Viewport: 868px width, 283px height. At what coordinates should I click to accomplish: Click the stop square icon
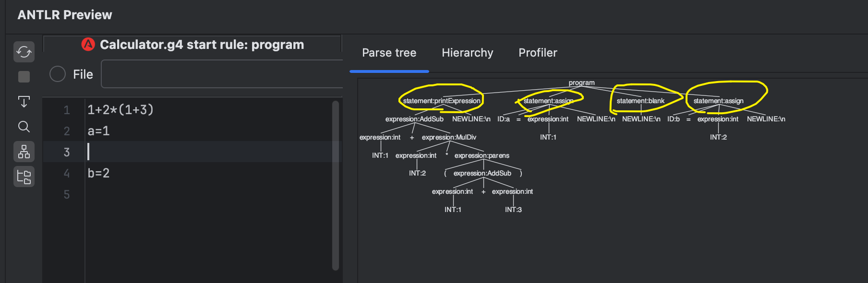tap(24, 77)
